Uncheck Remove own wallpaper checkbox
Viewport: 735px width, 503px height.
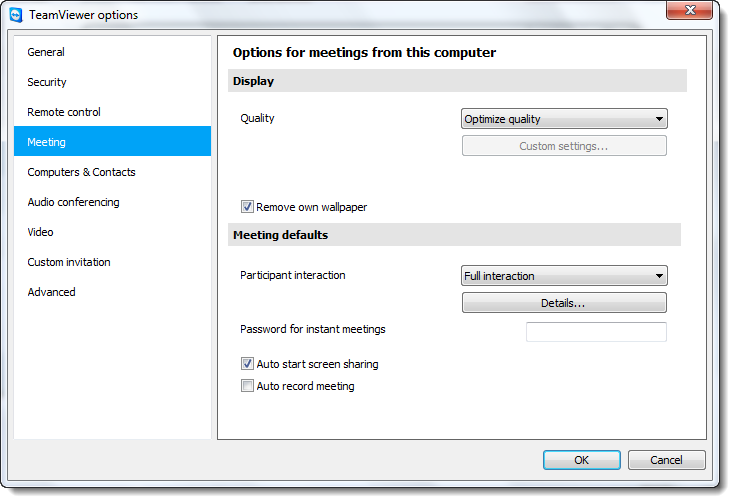pyautogui.click(x=247, y=207)
